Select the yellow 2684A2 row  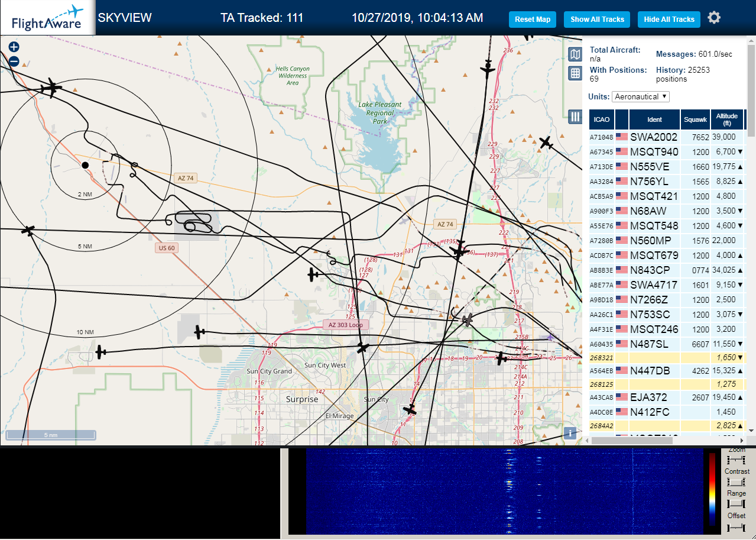click(667, 425)
